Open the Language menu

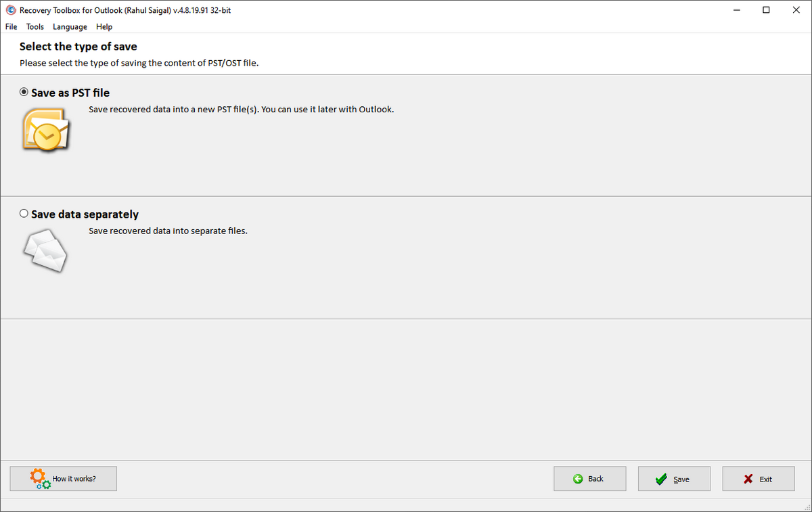tap(70, 27)
